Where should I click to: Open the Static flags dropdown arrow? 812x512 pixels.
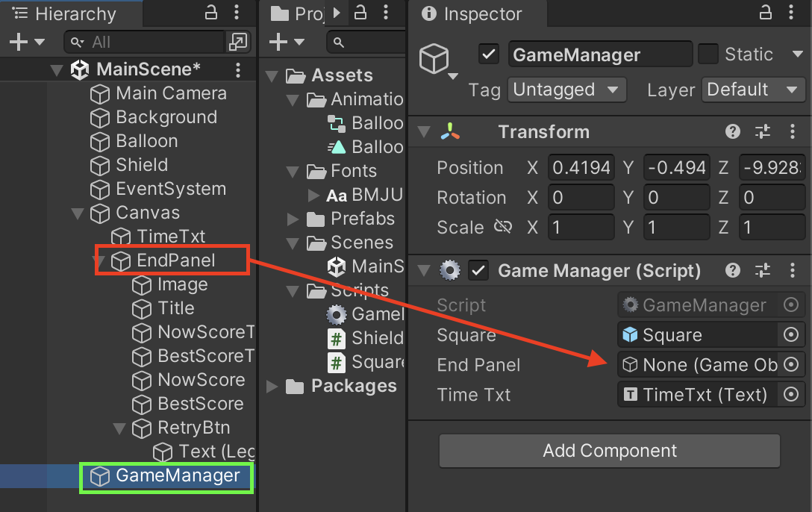click(x=798, y=54)
